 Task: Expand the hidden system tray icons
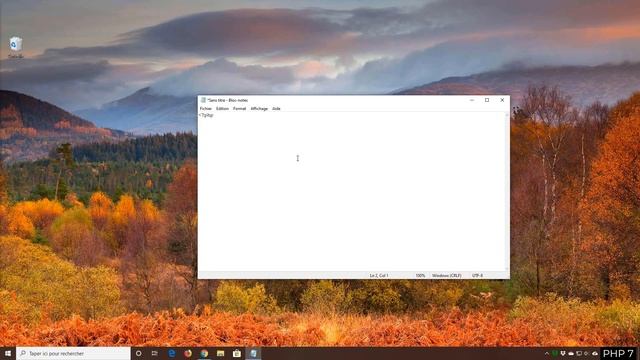(547, 353)
